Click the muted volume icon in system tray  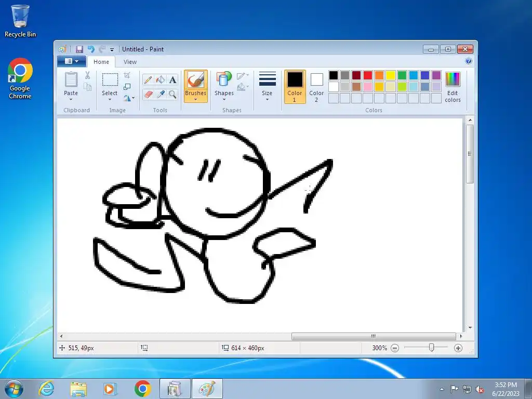click(x=480, y=390)
